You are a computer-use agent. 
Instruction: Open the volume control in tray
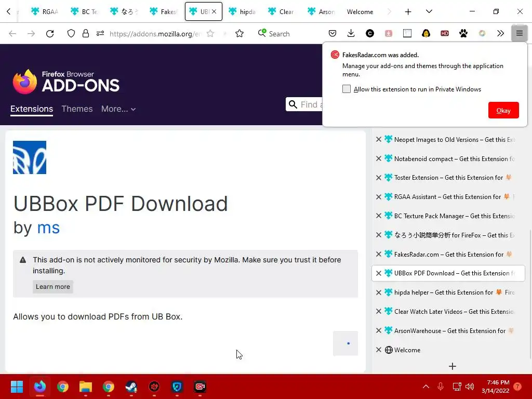pos(470,387)
